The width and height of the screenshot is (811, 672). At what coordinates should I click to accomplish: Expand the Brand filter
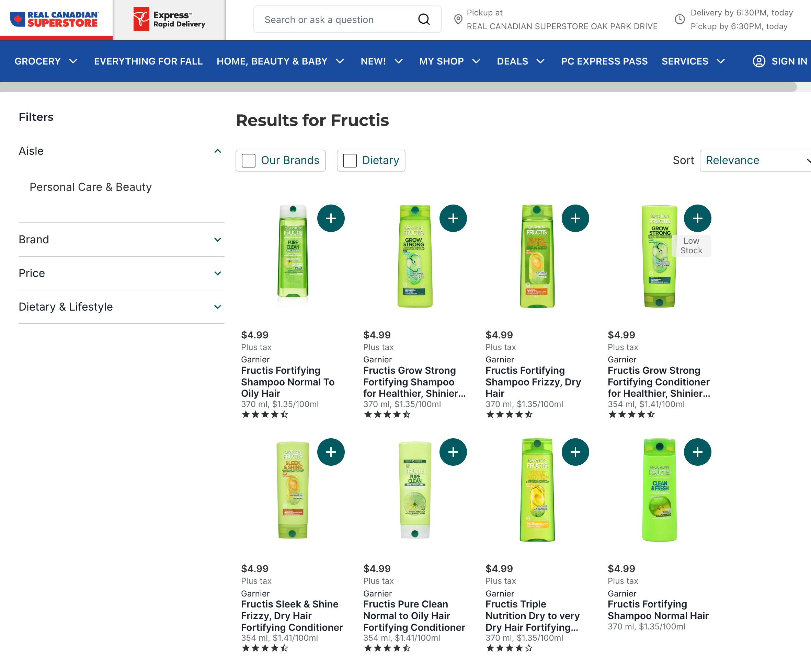[x=217, y=240]
